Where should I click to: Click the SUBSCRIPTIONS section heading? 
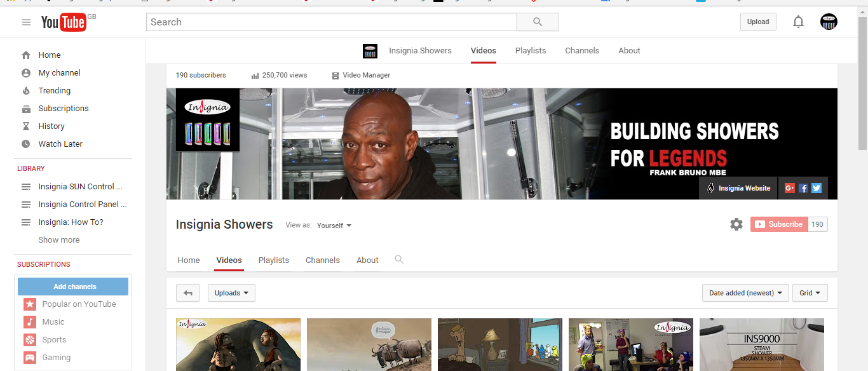(44, 264)
